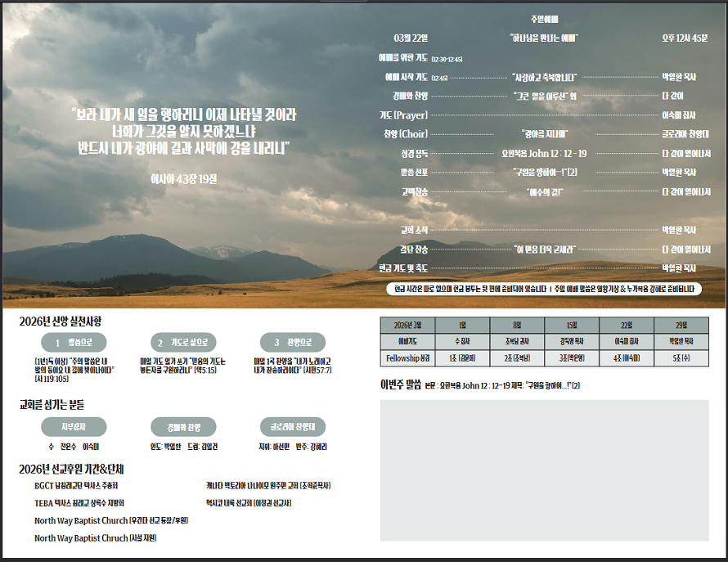Viewport: 728px width, 562px height.
Task: Click the 'North Way Baptist Church' line
Action: click(111, 520)
